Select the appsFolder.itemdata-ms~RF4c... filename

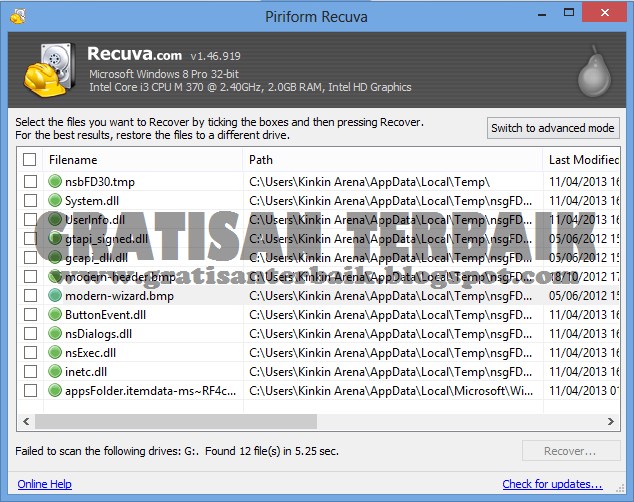point(150,391)
